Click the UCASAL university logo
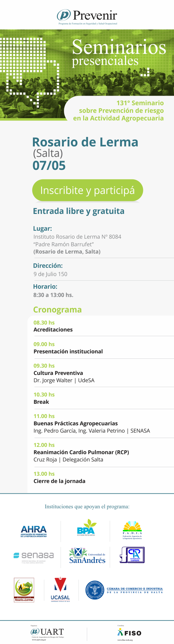Image resolution: width=174 pixels, height=644 pixels. click(60, 590)
